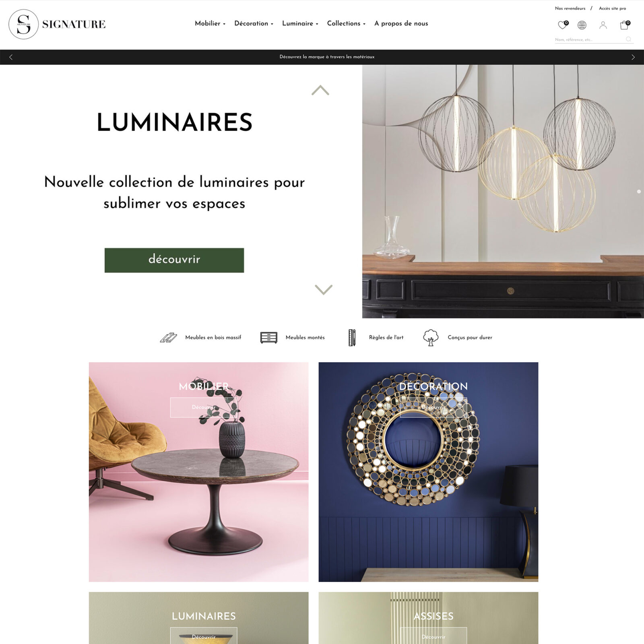Screen dimensions: 644x644
Task: Click the assembled furniture drawer icon
Action: (268, 338)
